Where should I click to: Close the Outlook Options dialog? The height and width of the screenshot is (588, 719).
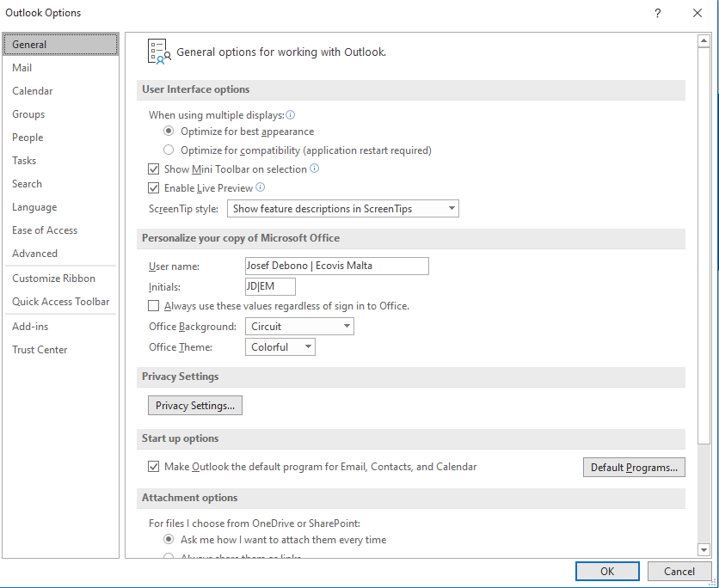(x=697, y=13)
